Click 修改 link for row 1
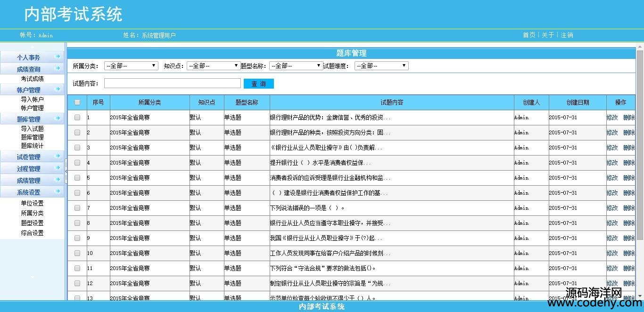 (x=612, y=117)
